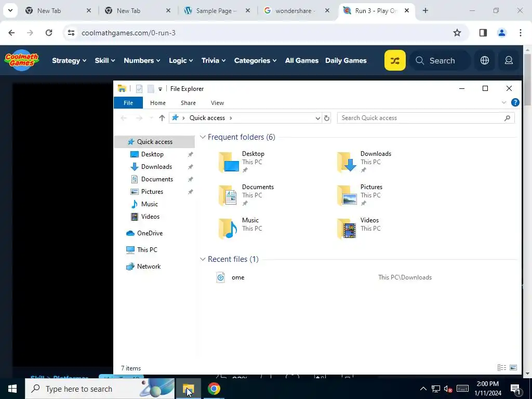The image size is (532, 399).
Task: Open the recent file named ome
Action: pyautogui.click(x=238, y=277)
